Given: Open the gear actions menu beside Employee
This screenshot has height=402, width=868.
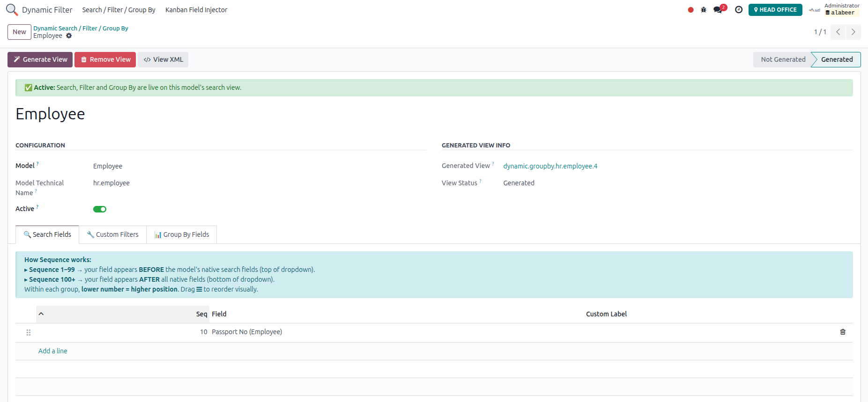Looking at the screenshot, I should coord(69,36).
